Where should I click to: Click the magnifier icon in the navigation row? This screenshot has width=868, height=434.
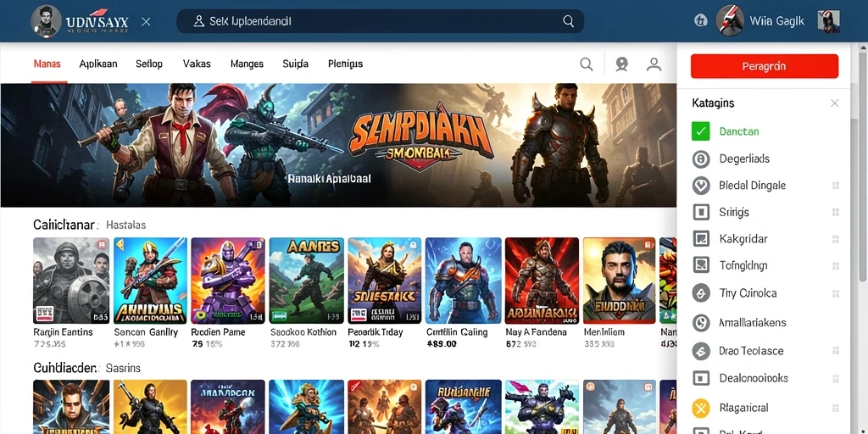pyautogui.click(x=587, y=64)
